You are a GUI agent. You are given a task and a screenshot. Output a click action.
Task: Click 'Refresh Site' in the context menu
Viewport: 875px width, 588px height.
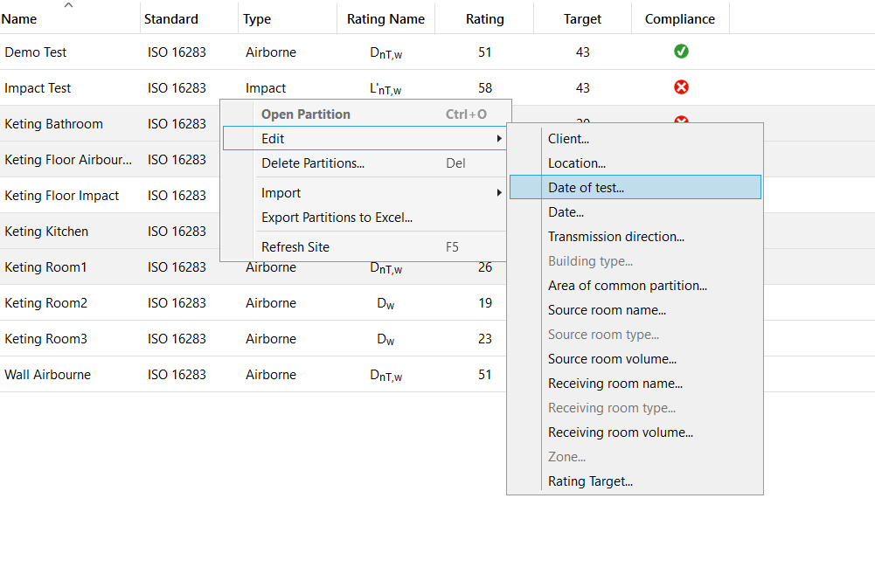click(295, 247)
